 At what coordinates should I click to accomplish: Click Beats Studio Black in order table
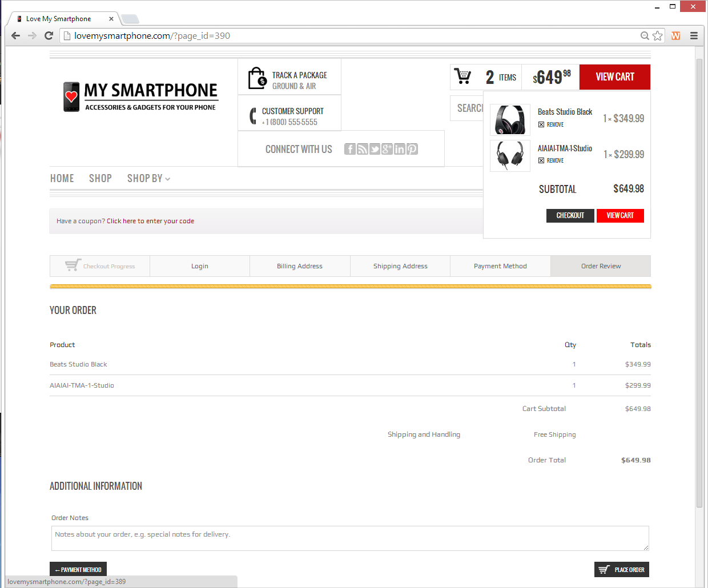[x=78, y=364]
